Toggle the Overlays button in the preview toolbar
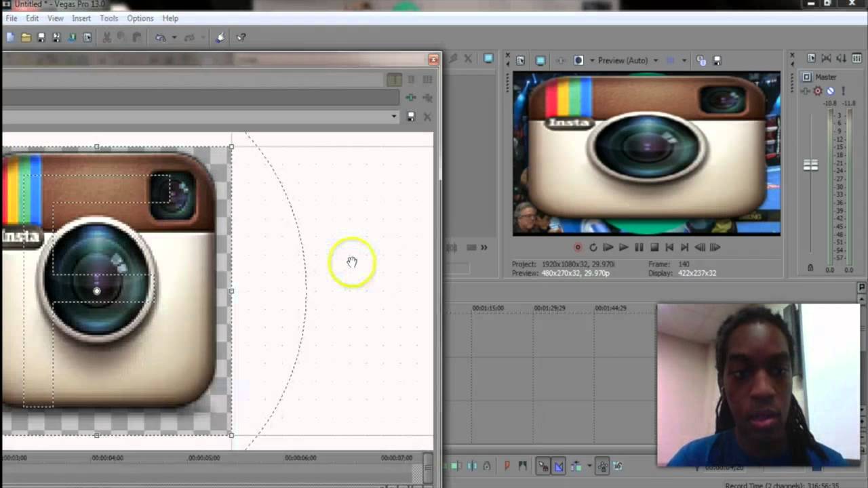The width and height of the screenshot is (868, 488). (671, 60)
